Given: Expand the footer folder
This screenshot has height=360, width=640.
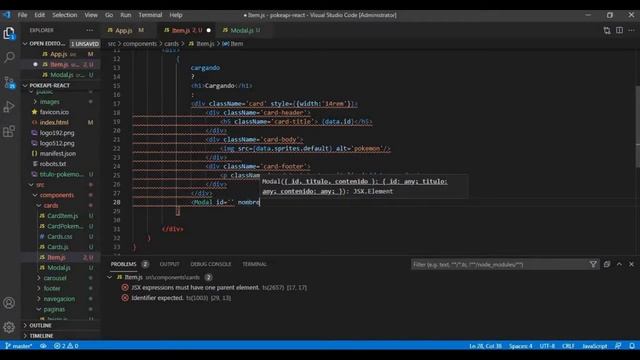Looking at the screenshot, I should click(52, 288).
